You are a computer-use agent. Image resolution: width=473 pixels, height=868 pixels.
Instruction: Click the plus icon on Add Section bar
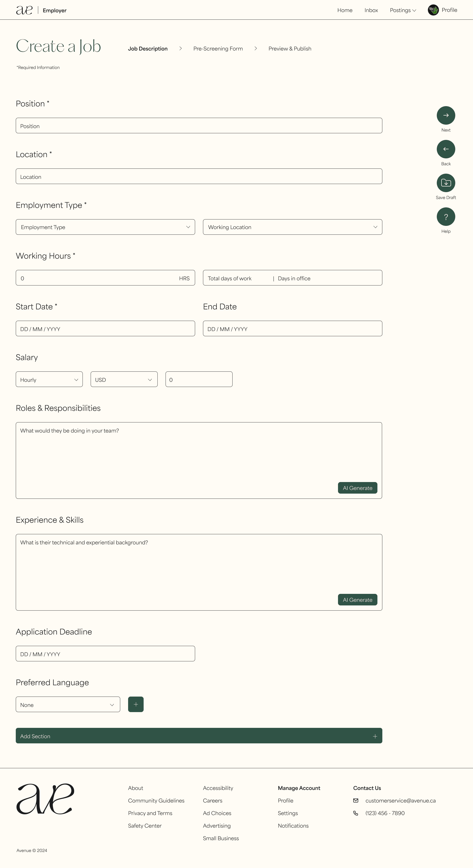coord(375,736)
